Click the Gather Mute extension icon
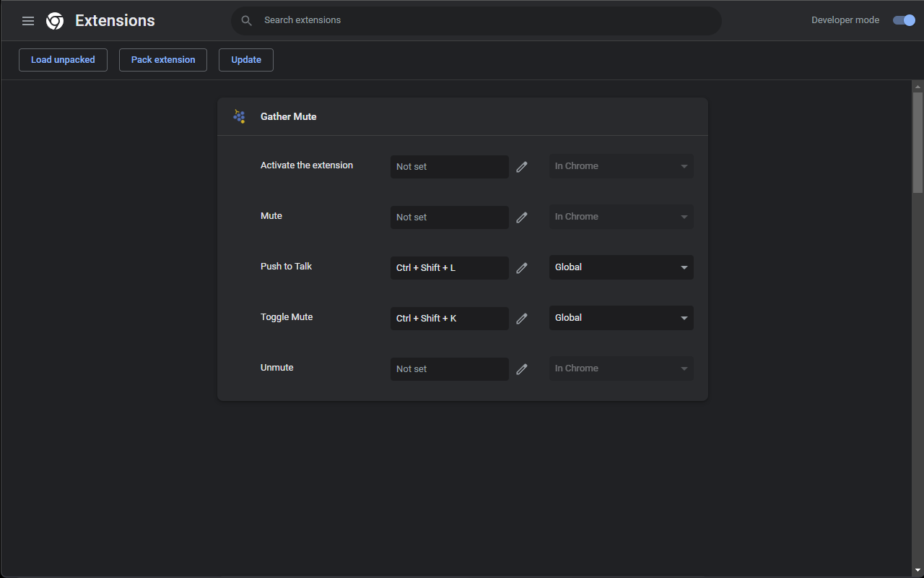The width and height of the screenshot is (924, 578). (x=239, y=116)
